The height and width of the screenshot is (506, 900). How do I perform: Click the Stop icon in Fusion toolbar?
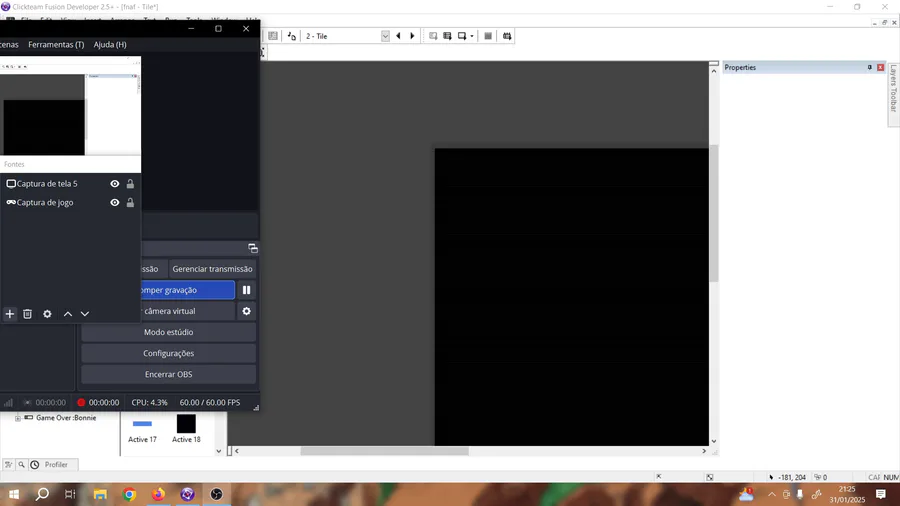click(x=488, y=36)
